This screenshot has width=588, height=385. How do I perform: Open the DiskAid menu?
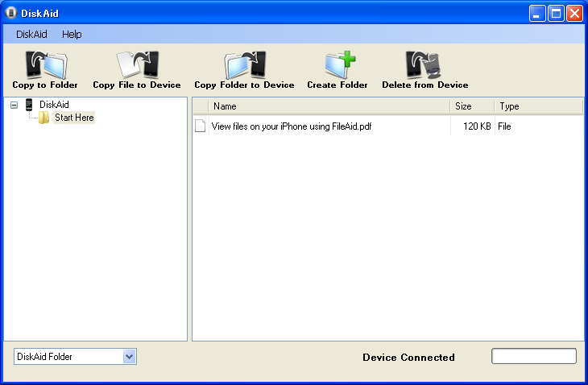tap(31, 35)
